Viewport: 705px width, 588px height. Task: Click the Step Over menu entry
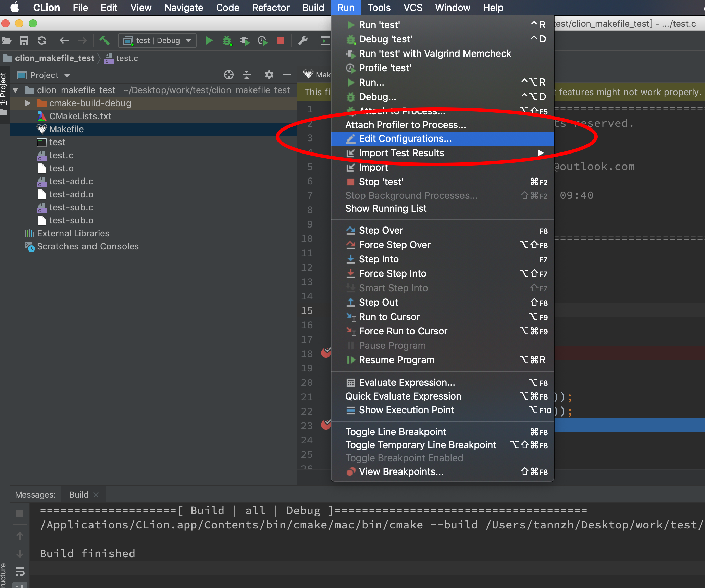381,230
